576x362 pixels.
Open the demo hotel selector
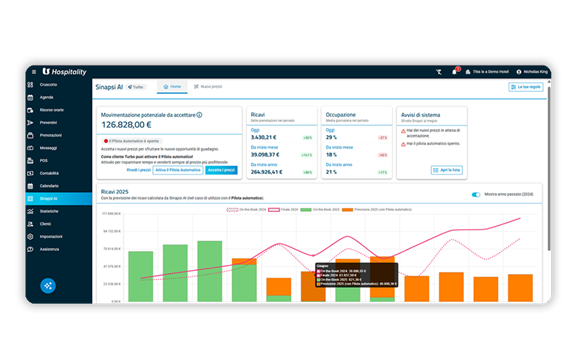pos(487,72)
